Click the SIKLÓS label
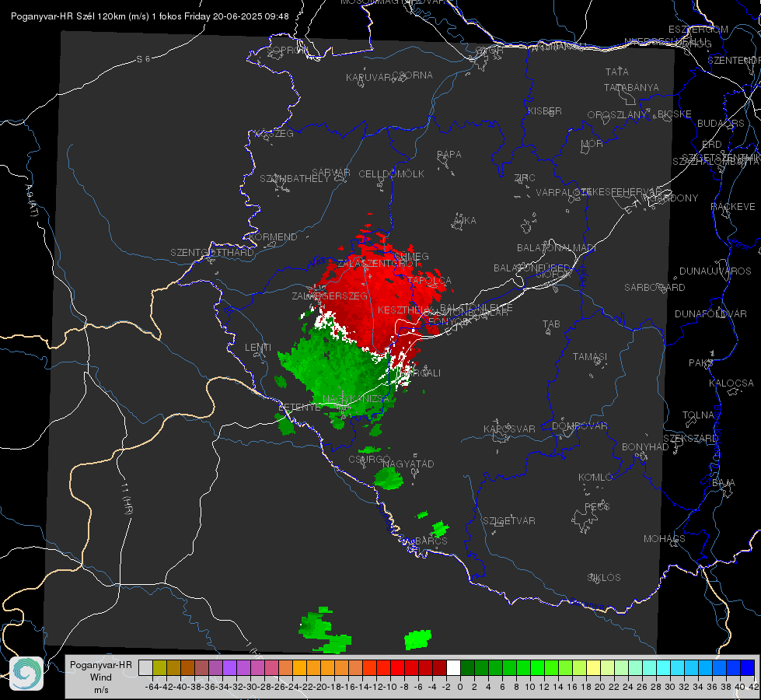This screenshot has height=700, width=761. tap(604, 578)
